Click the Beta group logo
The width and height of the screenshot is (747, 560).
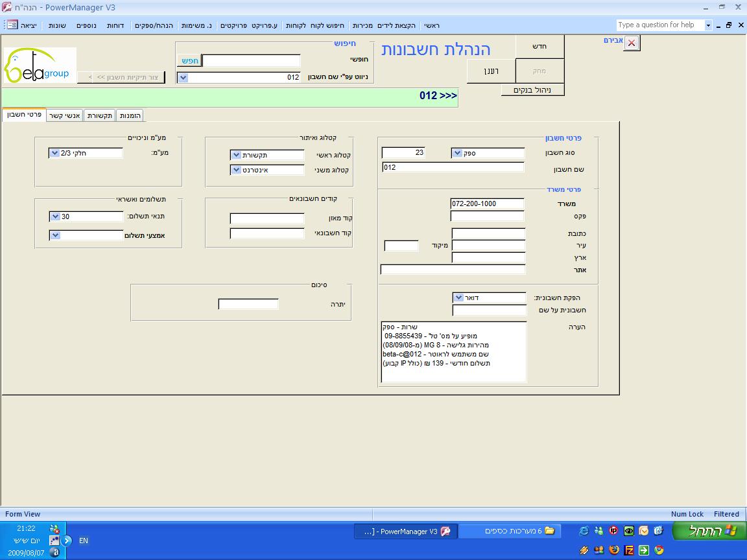[x=40, y=65]
